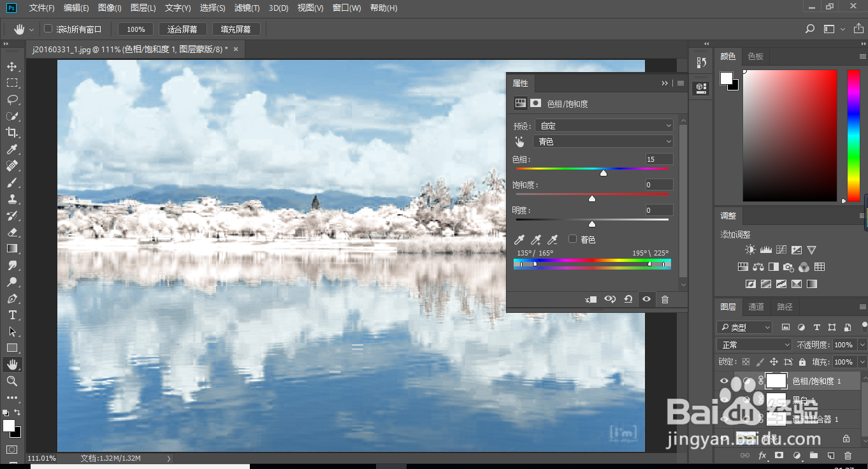868x469 pixels.
Task: Open the fill 填充 dropdown arrow
Action: [x=862, y=362]
